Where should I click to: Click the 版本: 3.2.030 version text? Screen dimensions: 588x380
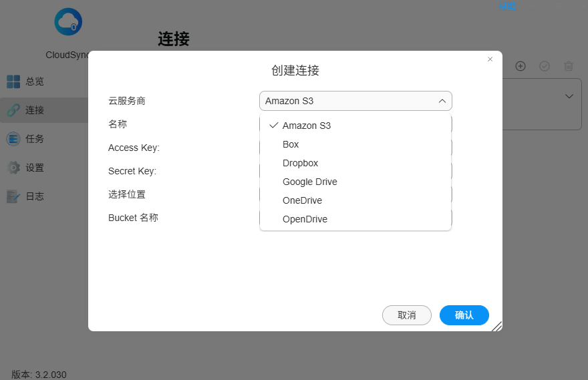(39, 375)
